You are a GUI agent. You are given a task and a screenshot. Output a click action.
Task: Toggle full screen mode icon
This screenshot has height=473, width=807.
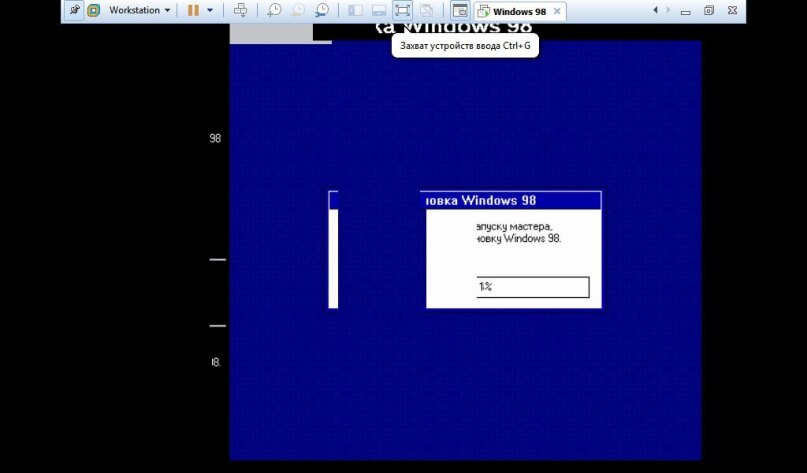coord(402,10)
